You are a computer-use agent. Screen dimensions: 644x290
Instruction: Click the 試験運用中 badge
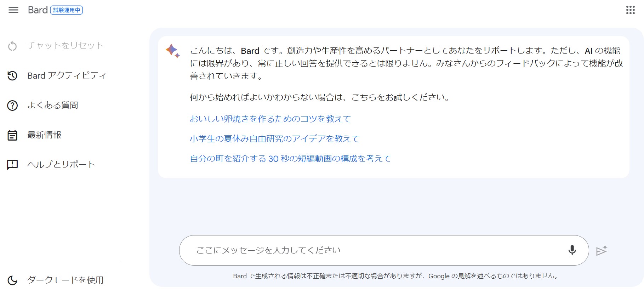tap(67, 10)
